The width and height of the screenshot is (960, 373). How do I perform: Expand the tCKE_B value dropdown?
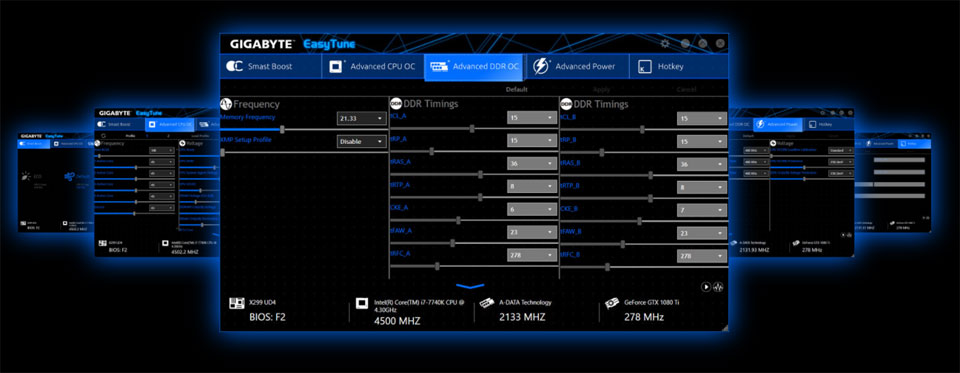point(702,210)
